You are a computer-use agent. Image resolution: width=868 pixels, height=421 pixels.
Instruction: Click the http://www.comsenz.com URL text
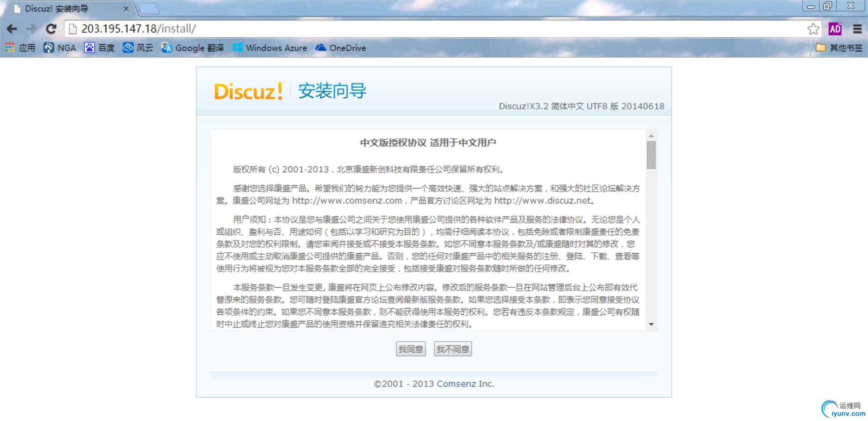click(x=347, y=201)
